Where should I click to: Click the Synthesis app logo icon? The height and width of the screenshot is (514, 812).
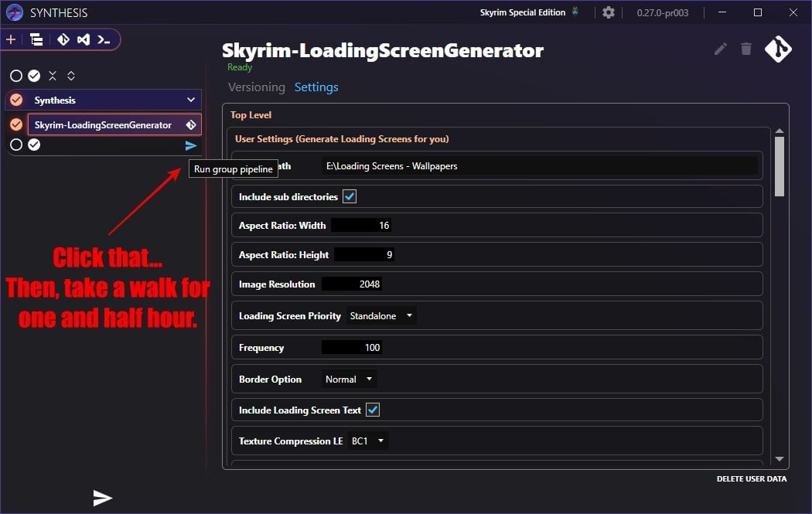15,12
